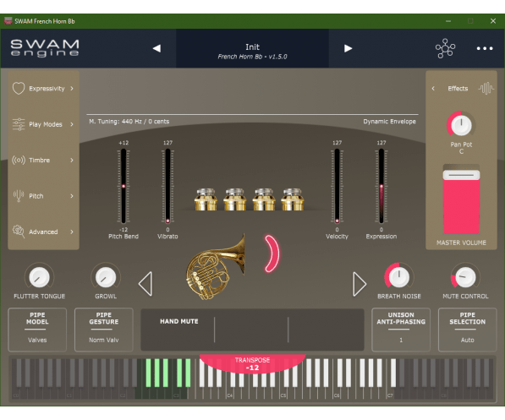Click the SWAM app icon in title bar
The height and width of the screenshot is (420, 505).
pyautogui.click(x=8, y=21)
